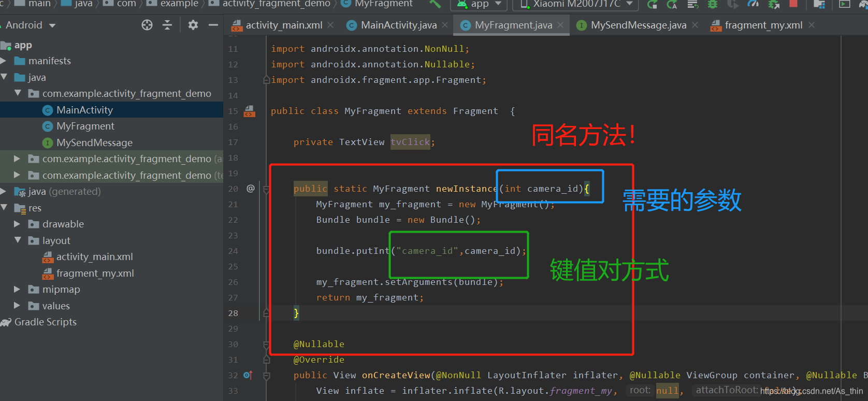
Task: Open the app run configuration dropdown
Action: [479, 4]
